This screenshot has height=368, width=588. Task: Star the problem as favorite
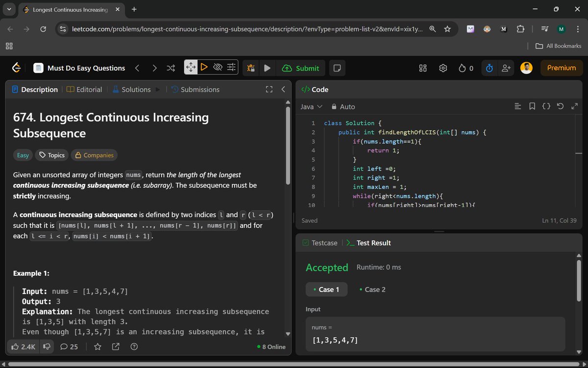tap(98, 346)
